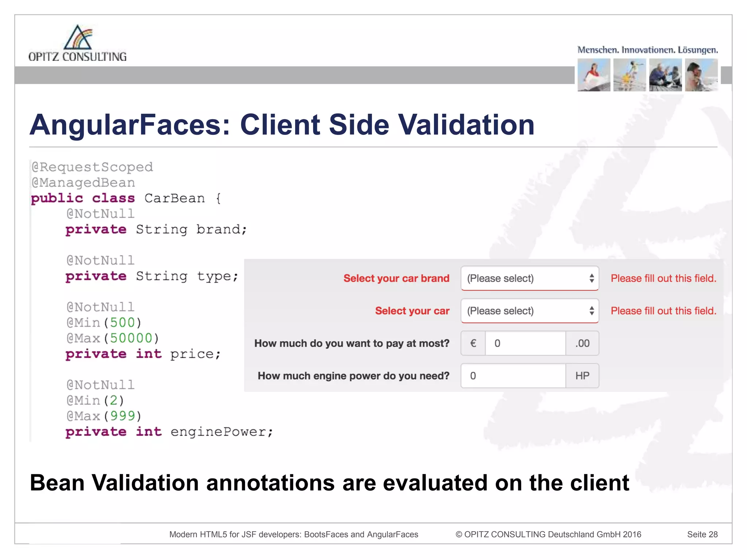Click the '@Max(999)' annotation
Viewport: 747px width, 560px height.
pyautogui.click(x=104, y=416)
